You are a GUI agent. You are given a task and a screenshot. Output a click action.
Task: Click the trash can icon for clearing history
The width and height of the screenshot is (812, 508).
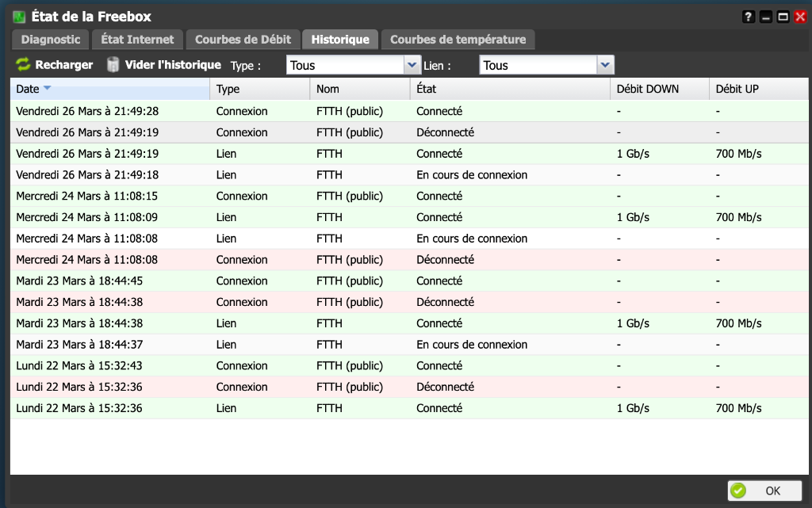pos(113,65)
